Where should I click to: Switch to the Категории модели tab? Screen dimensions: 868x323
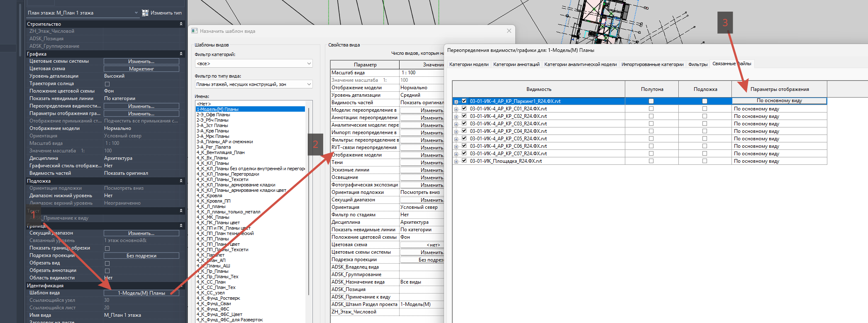pos(469,64)
